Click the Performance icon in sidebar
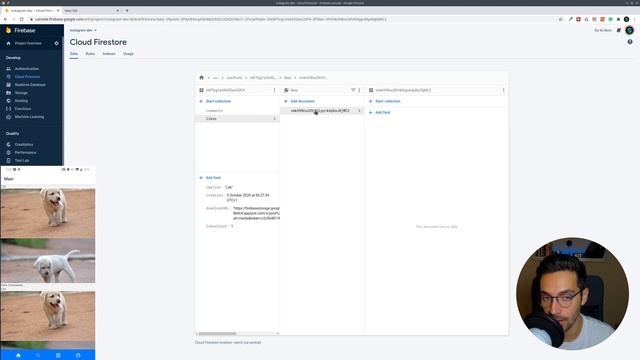 pos(8,152)
